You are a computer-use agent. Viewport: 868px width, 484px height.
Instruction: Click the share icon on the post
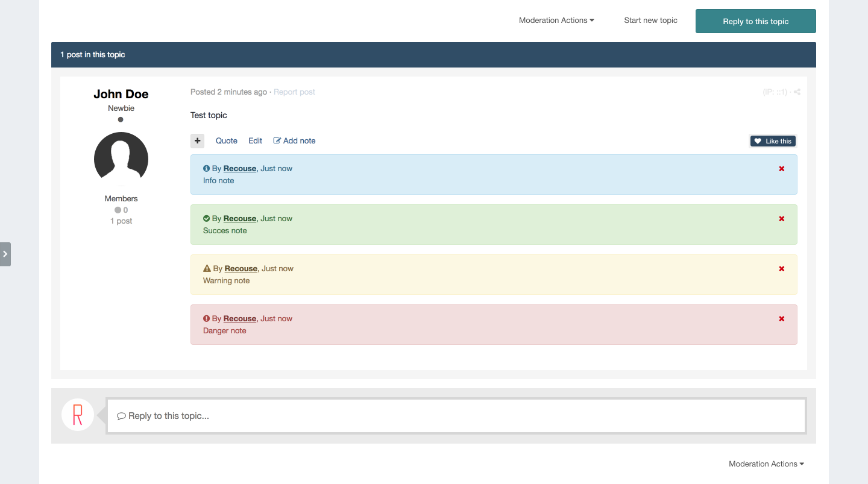pos(797,92)
